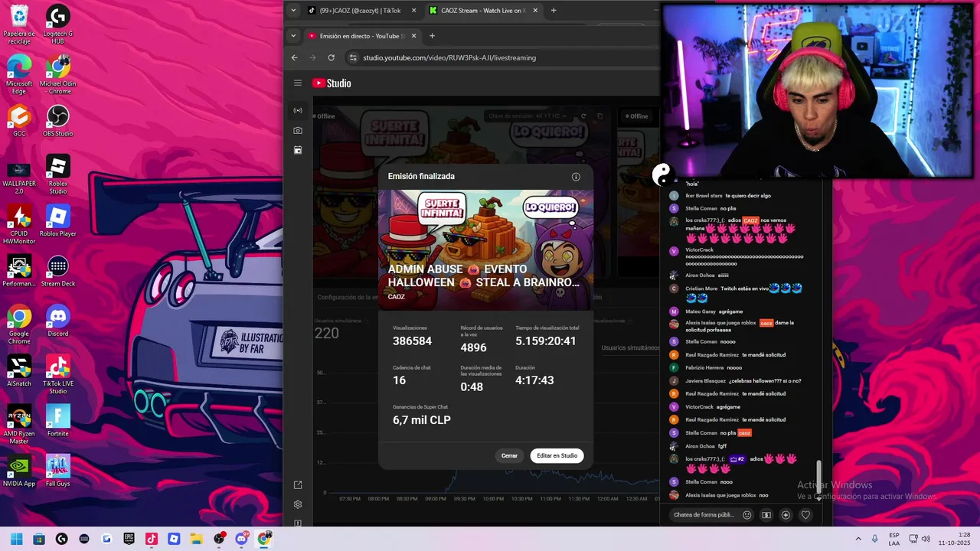The height and width of the screenshot is (551, 980).
Task: Open emoji picker in chat box
Action: (747, 515)
